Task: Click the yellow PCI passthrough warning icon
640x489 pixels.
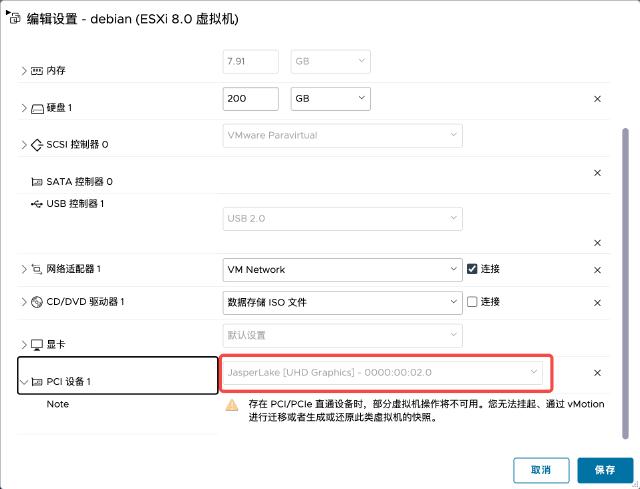Action: point(231,405)
